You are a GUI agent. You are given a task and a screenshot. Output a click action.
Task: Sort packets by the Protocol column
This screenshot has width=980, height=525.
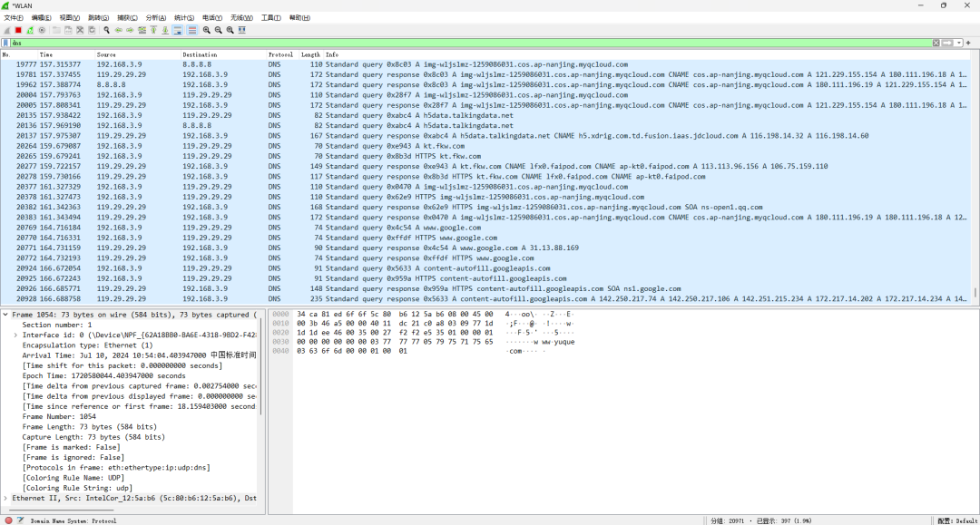click(280, 54)
